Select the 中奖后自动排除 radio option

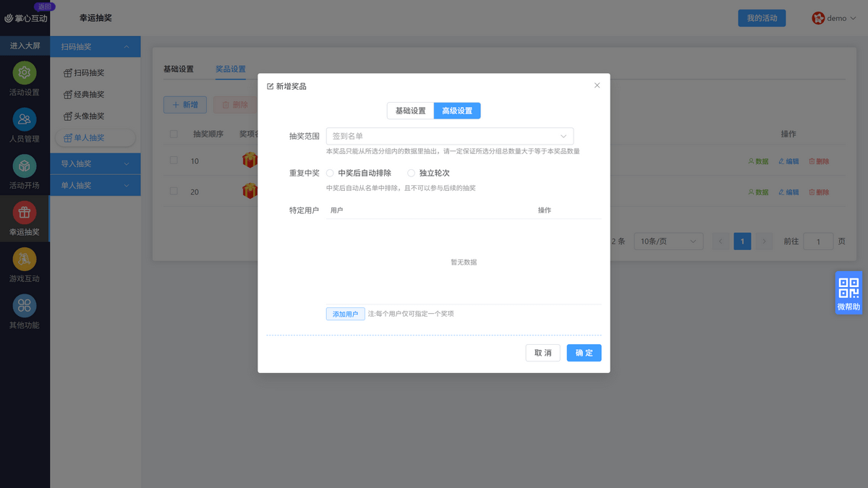(359, 174)
